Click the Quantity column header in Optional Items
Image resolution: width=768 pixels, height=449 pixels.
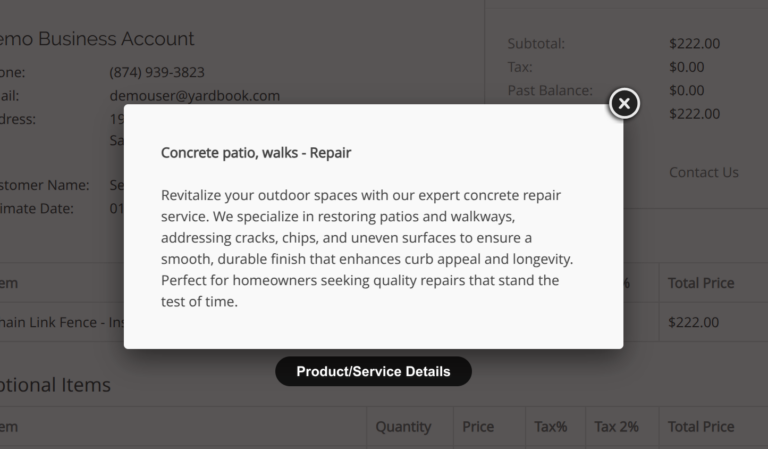403,427
